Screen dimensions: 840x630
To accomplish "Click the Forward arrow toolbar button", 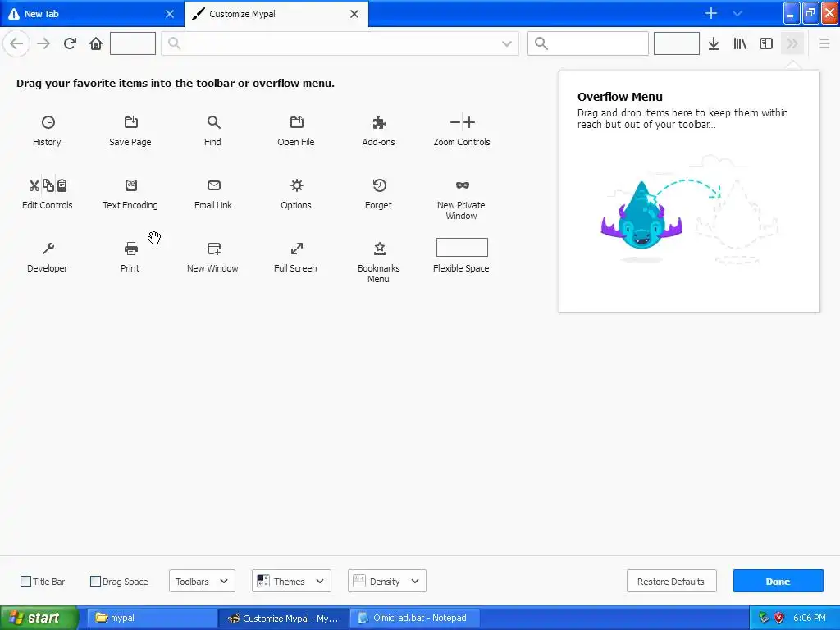I will tap(43, 43).
